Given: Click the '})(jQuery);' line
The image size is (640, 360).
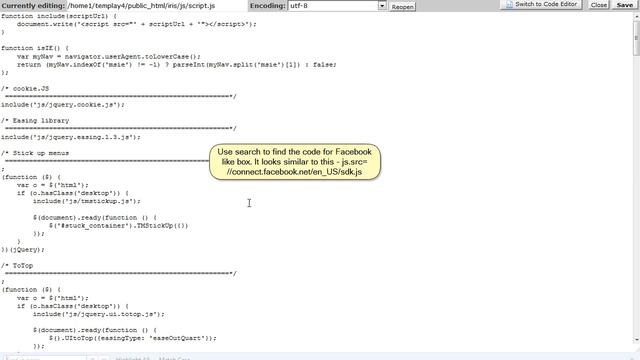Looking at the screenshot, I should (x=23, y=250).
